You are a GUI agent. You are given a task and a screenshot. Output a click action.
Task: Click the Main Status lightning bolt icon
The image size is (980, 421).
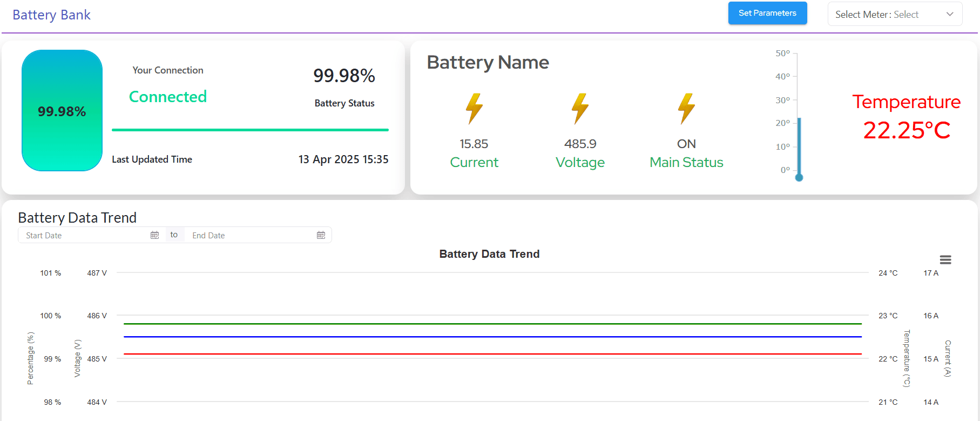[686, 108]
